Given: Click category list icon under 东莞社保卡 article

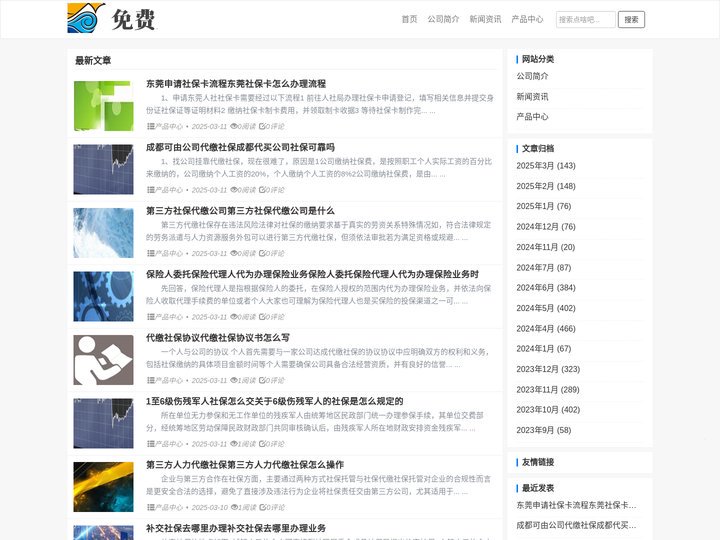Looking at the screenshot, I should pos(150,126).
